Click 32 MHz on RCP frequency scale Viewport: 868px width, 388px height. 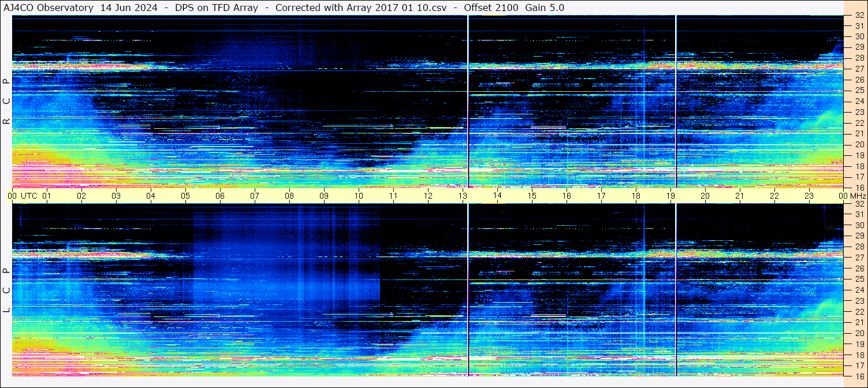(859, 16)
